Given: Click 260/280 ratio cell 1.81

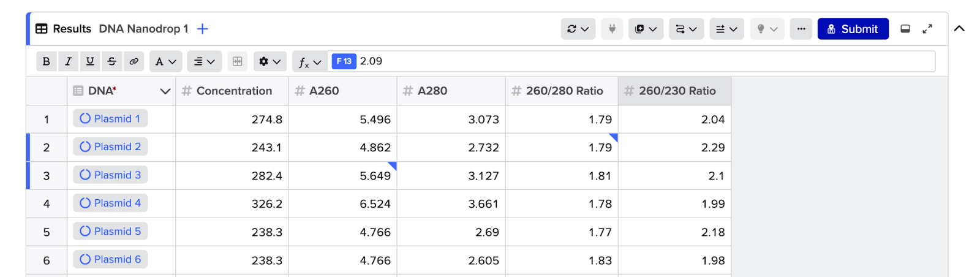Looking at the screenshot, I should [562, 176].
